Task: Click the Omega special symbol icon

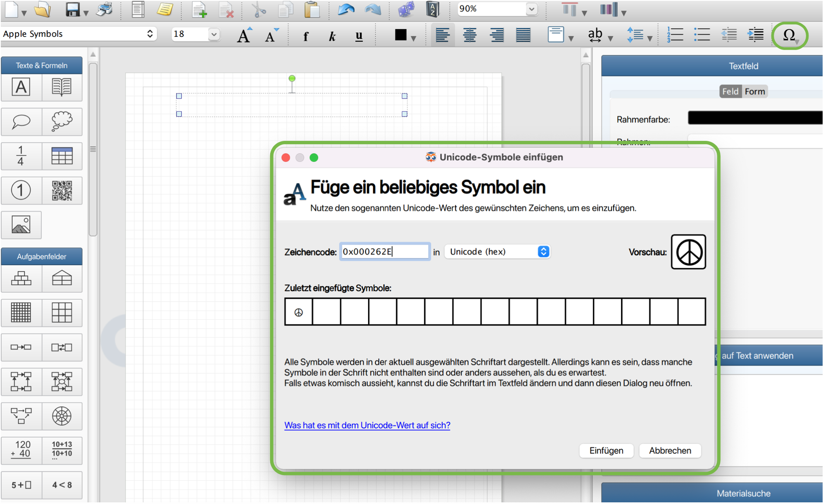Action: (x=789, y=35)
